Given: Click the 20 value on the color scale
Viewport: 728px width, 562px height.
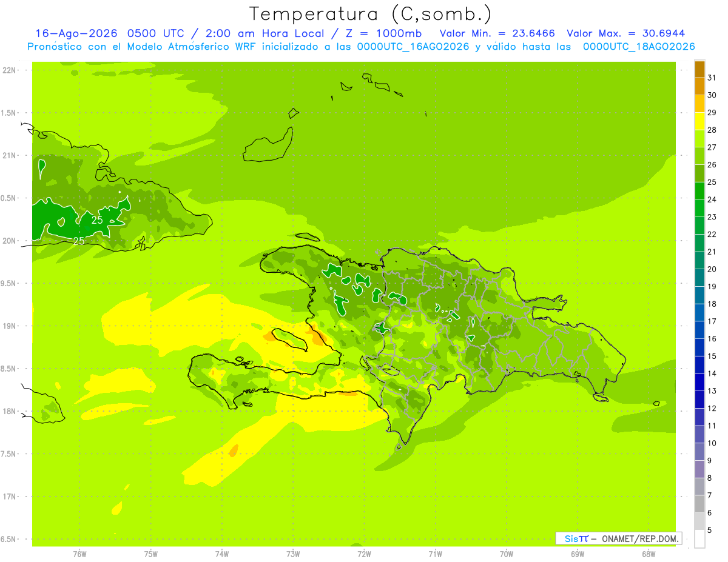Looking at the screenshot, I should [712, 269].
